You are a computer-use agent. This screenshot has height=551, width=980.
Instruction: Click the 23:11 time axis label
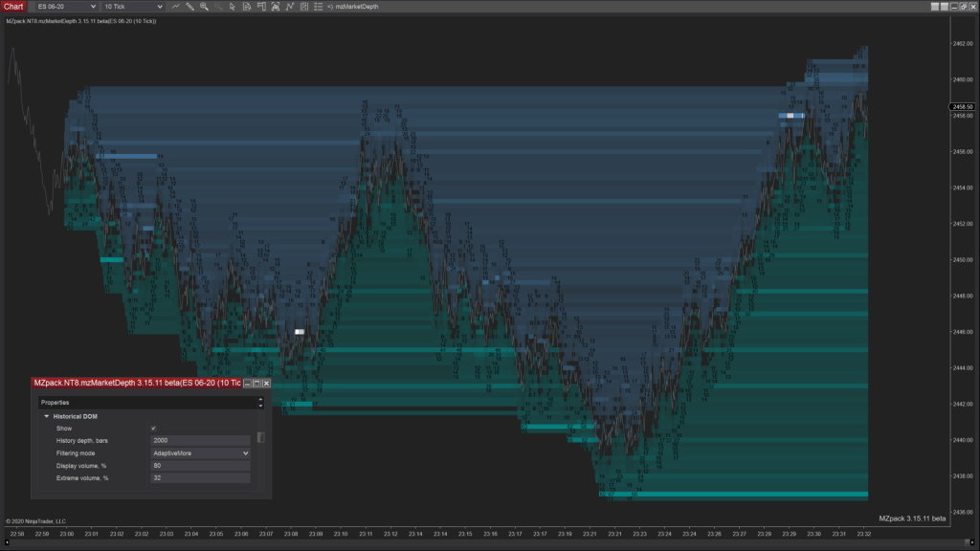point(366,534)
